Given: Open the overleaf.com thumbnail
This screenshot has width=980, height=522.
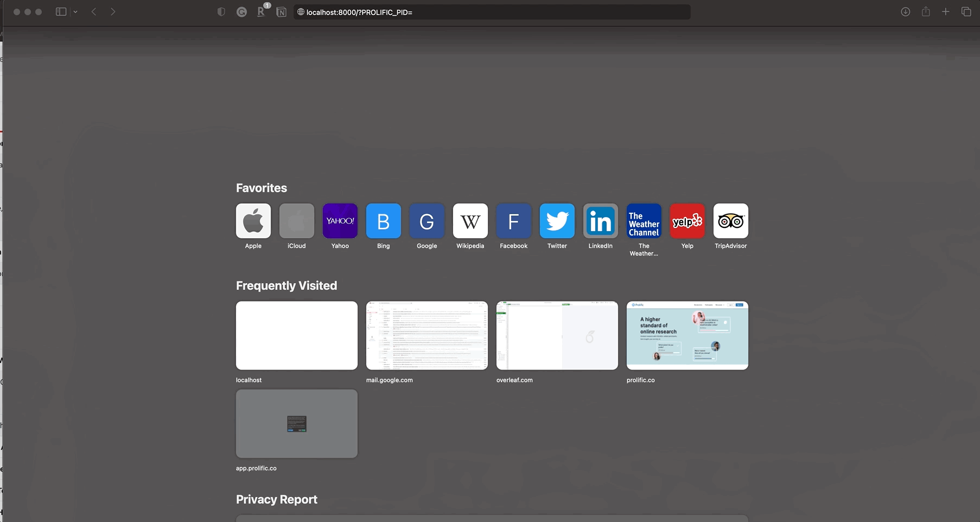Looking at the screenshot, I should [557, 336].
